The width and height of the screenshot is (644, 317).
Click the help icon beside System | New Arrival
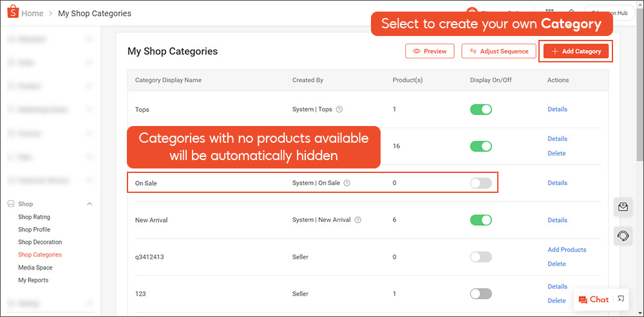click(358, 220)
